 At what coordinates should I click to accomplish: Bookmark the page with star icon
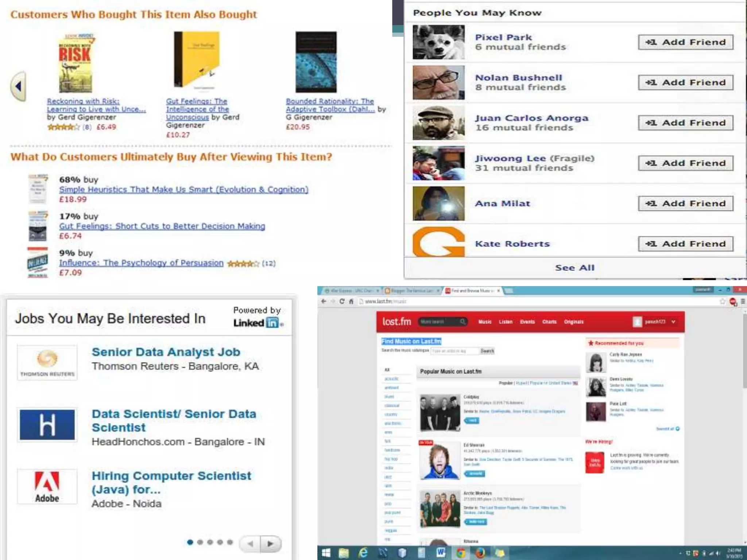coord(722,301)
